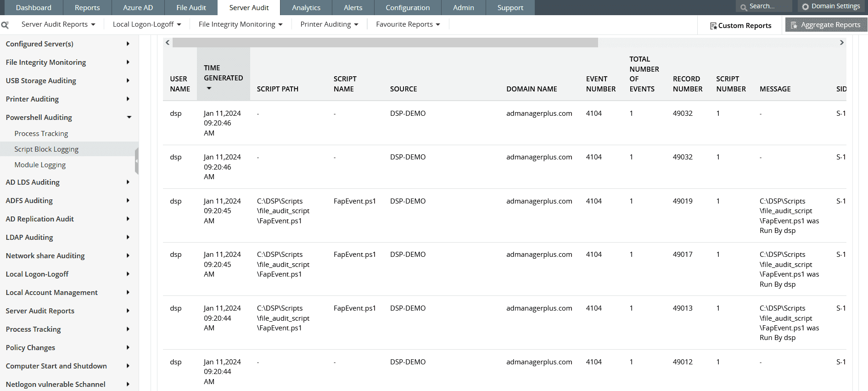Collapse the Powershell Auditing section
The image size is (868, 391).
click(129, 117)
